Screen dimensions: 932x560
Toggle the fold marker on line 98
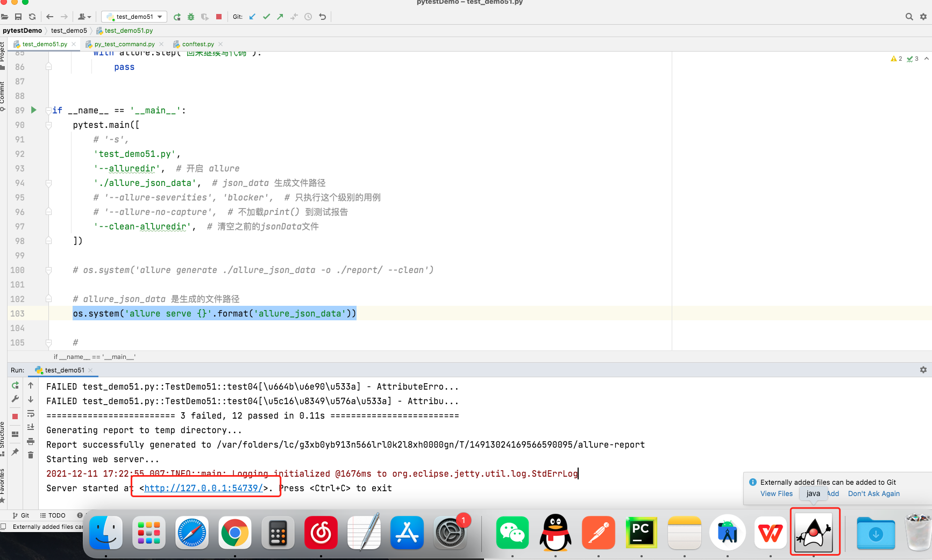[x=49, y=241]
